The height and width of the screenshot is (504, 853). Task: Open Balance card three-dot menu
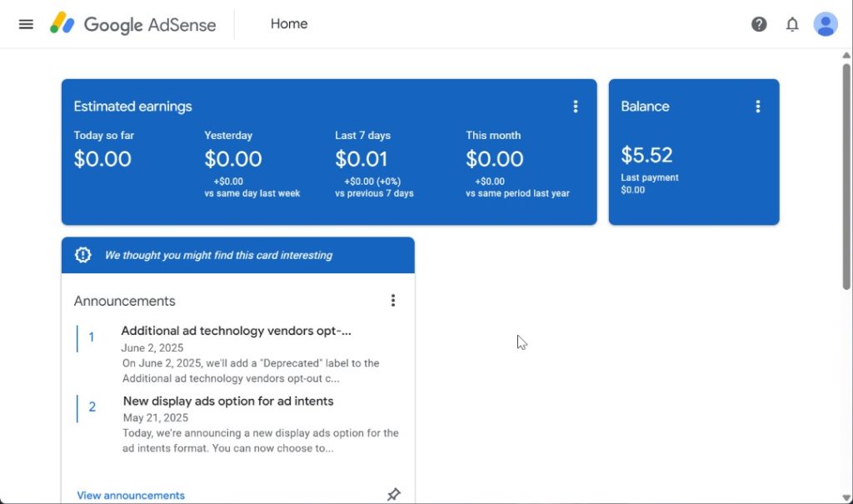click(757, 107)
